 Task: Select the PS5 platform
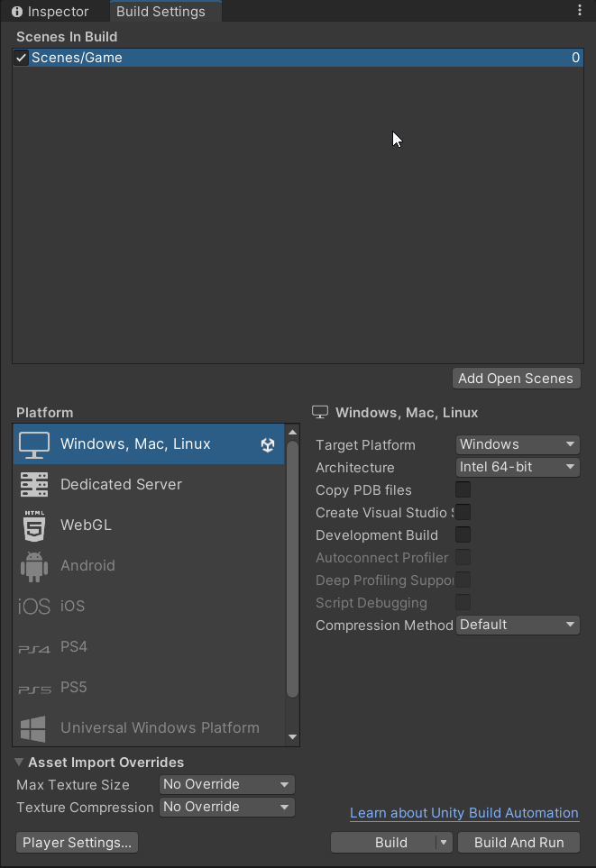(x=149, y=687)
